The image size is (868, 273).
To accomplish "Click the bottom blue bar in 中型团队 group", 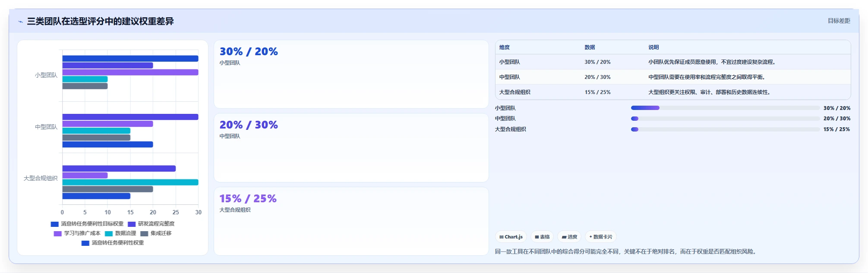I will click(x=108, y=144).
